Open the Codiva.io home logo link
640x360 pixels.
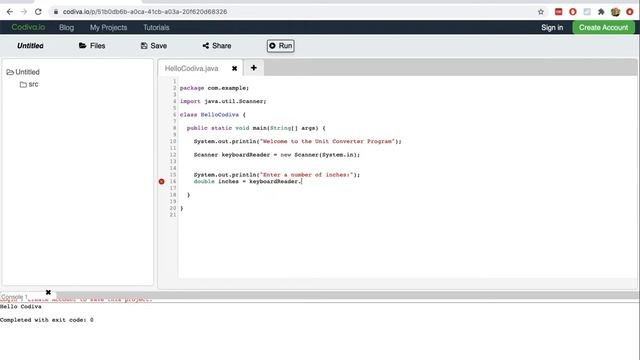[28, 27]
